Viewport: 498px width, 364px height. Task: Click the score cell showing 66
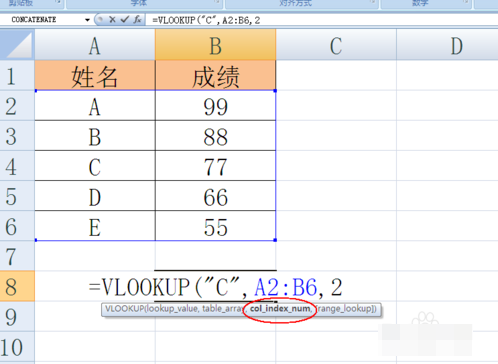tap(216, 196)
